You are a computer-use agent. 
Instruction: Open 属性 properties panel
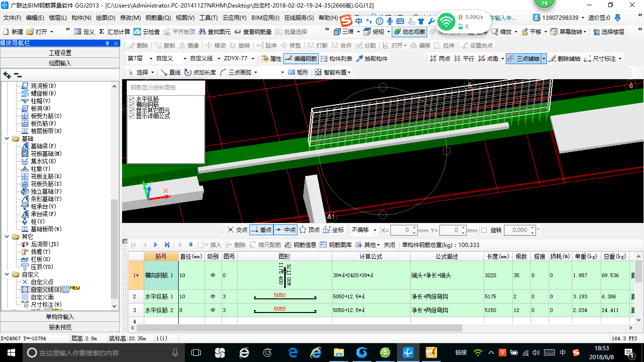(271, 58)
